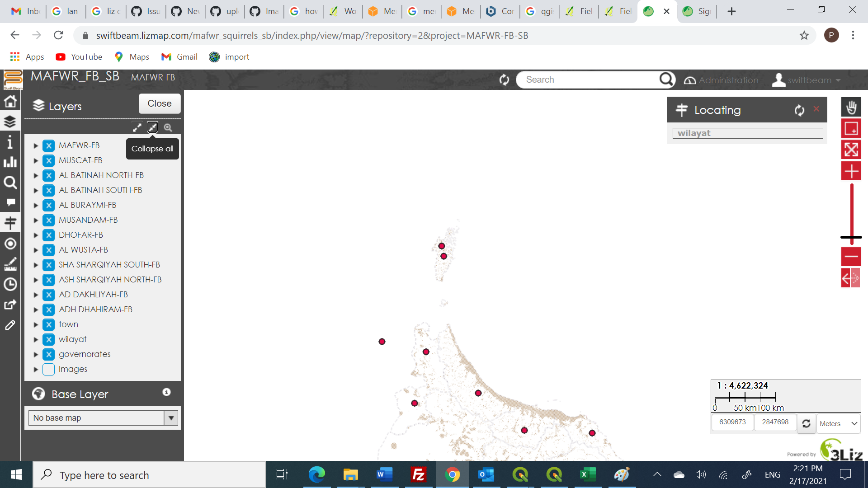Select the Pan hand tool on the right toolbar
Image resolution: width=868 pixels, height=488 pixels.
pos(851,107)
